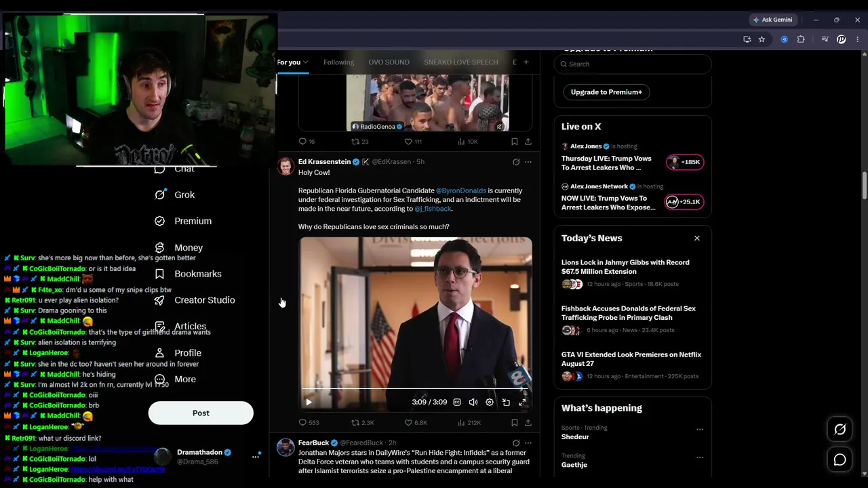Open Grok from the sidebar
This screenshot has height=488, width=868.
point(175,195)
